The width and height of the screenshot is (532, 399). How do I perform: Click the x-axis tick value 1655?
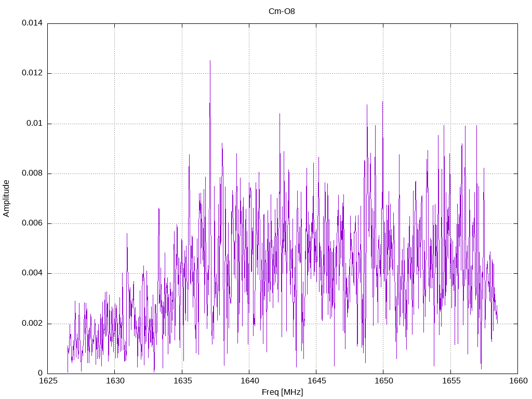tap(451, 381)
